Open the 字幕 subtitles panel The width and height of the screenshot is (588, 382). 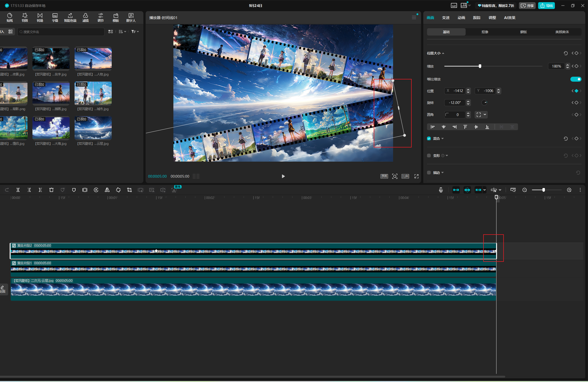click(55, 18)
